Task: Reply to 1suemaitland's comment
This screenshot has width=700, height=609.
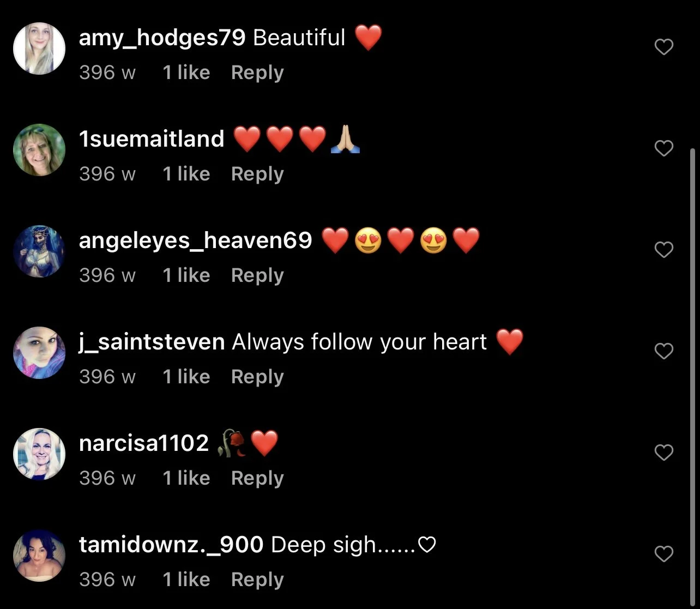Action: [x=257, y=174]
